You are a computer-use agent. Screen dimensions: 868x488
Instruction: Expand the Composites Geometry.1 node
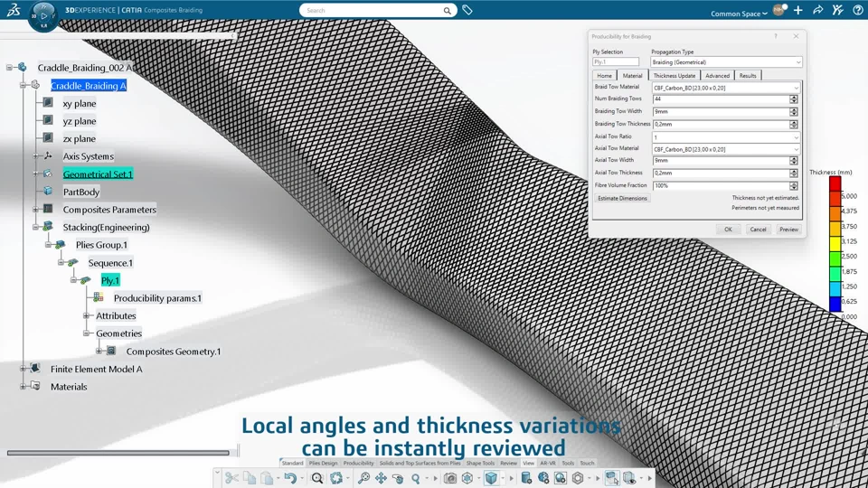[x=99, y=351]
